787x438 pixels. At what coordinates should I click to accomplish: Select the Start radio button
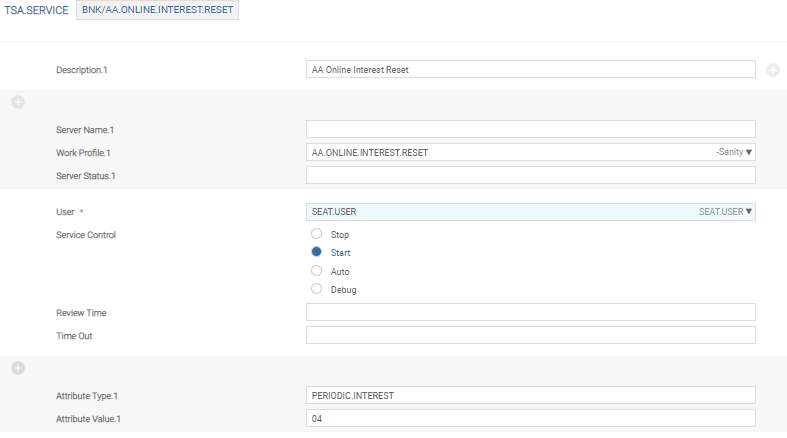click(x=317, y=253)
